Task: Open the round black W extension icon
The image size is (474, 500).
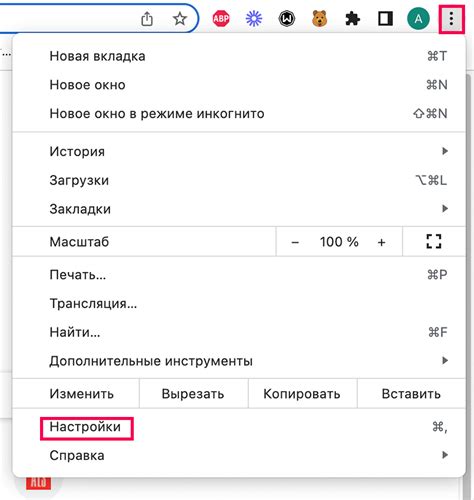Action: [287, 19]
